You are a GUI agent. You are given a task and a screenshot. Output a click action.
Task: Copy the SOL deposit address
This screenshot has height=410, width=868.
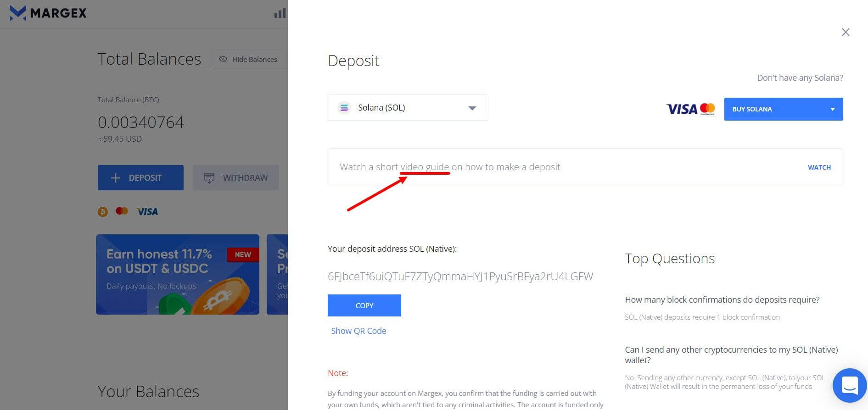click(364, 305)
